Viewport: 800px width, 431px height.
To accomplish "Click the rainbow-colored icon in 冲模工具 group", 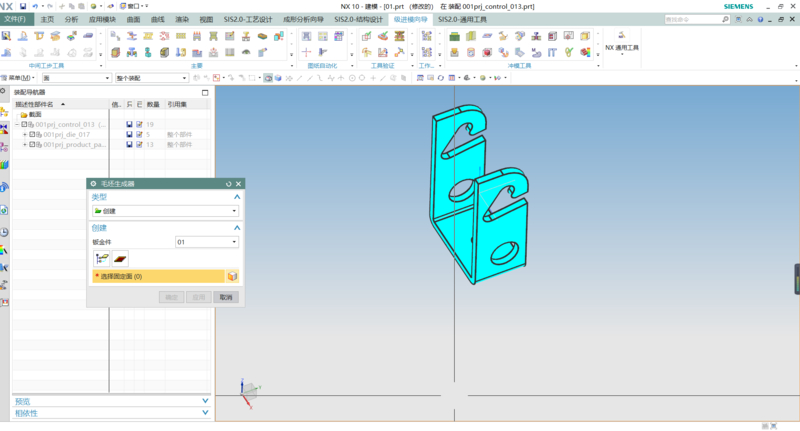I will [x=585, y=53].
